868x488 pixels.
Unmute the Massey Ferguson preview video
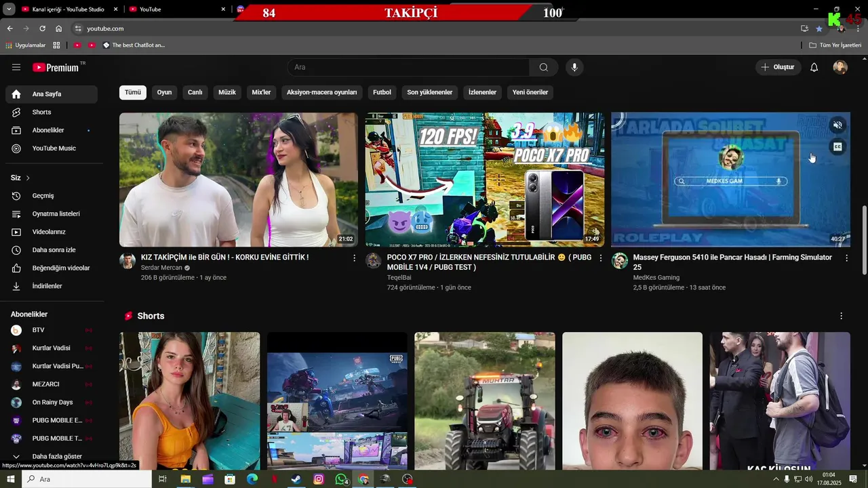point(837,125)
